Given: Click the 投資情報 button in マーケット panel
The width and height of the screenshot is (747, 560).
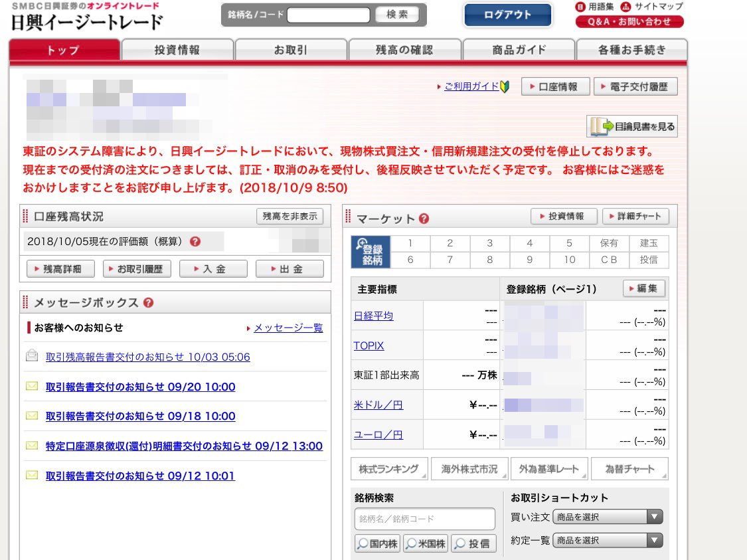Looking at the screenshot, I should [x=564, y=217].
